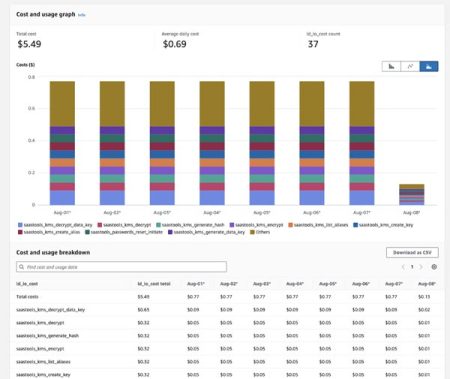Click the Aug-04 table column header

point(295,284)
